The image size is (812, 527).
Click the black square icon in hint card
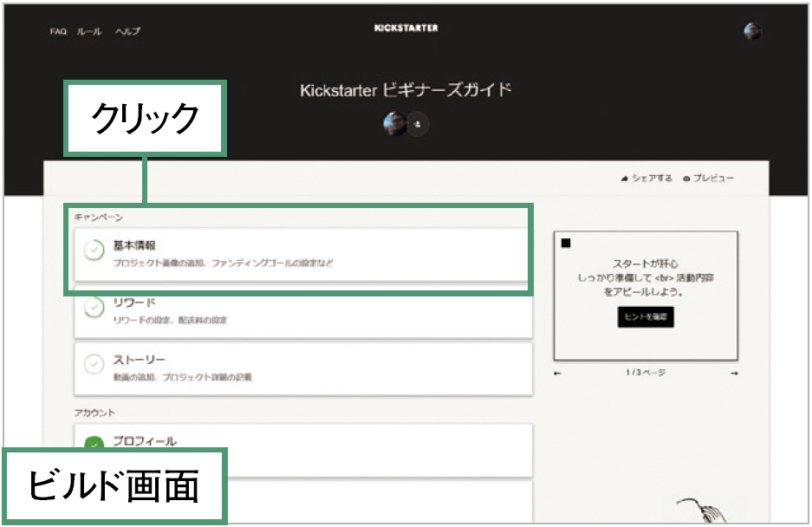pos(566,243)
